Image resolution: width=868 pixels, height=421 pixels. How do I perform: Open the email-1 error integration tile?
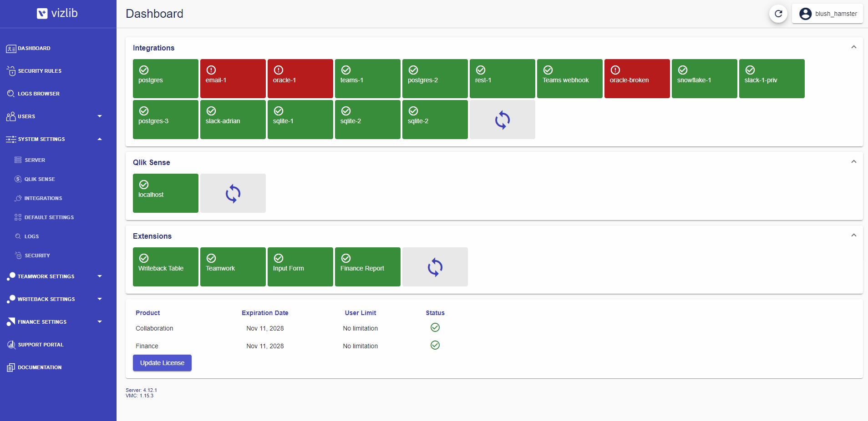tap(233, 78)
